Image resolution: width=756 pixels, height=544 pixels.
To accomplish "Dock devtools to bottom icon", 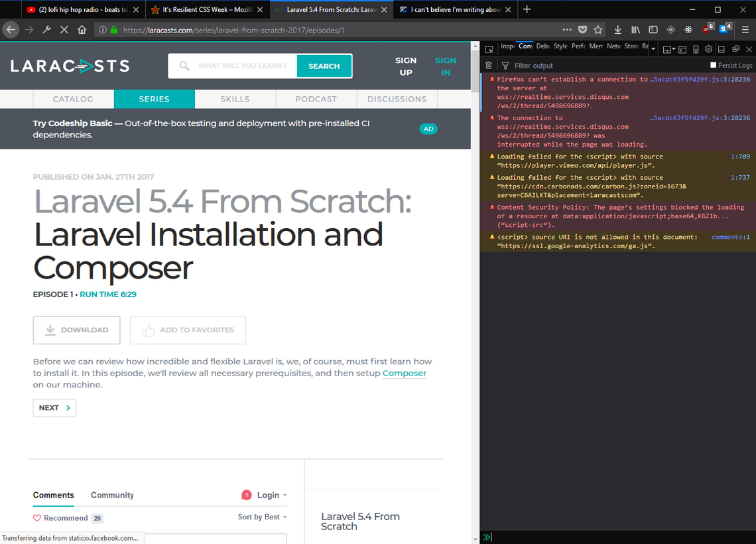I will click(x=722, y=49).
